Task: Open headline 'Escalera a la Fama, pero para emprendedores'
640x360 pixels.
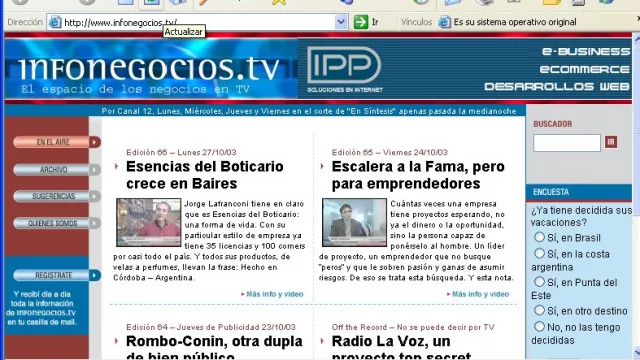Action: point(418,175)
